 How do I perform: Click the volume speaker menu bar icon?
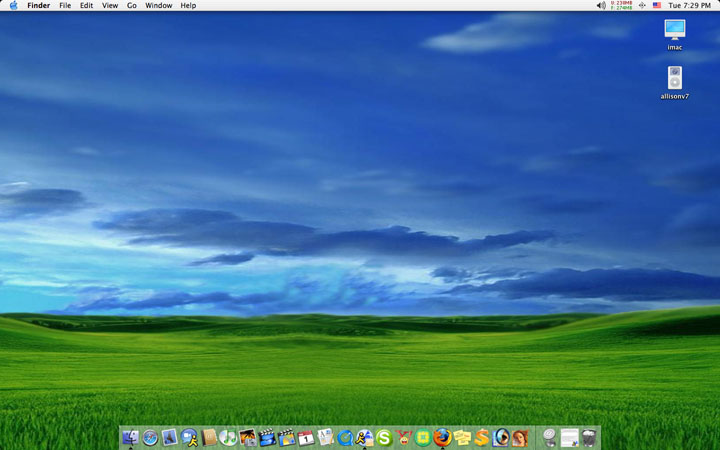click(x=601, y=6)
